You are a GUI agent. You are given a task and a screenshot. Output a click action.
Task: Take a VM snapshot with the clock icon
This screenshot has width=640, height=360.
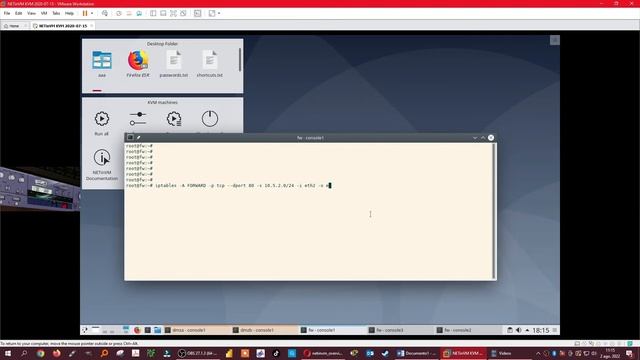[119, 13]
